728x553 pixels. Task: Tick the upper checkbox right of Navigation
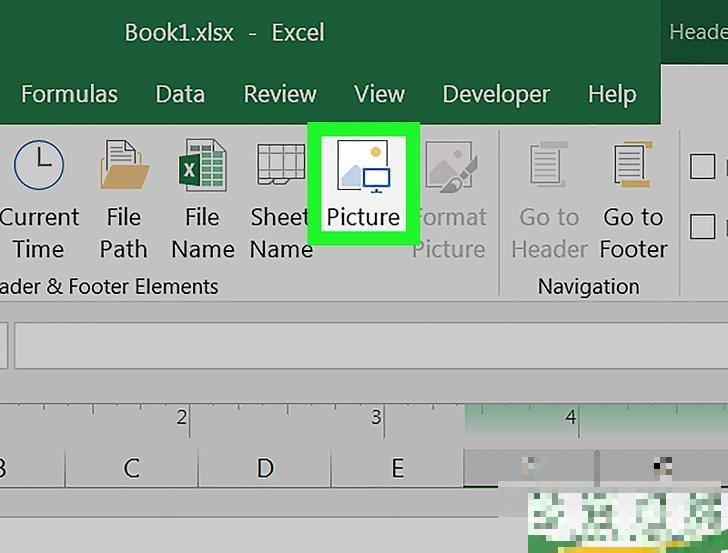[x=703, y=166]
